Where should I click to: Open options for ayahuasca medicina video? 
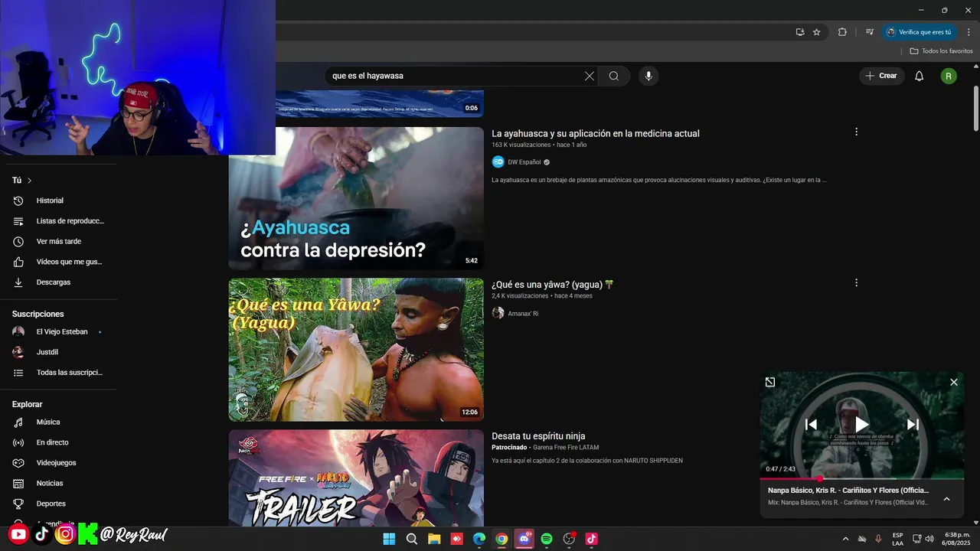tap(857, 132)
